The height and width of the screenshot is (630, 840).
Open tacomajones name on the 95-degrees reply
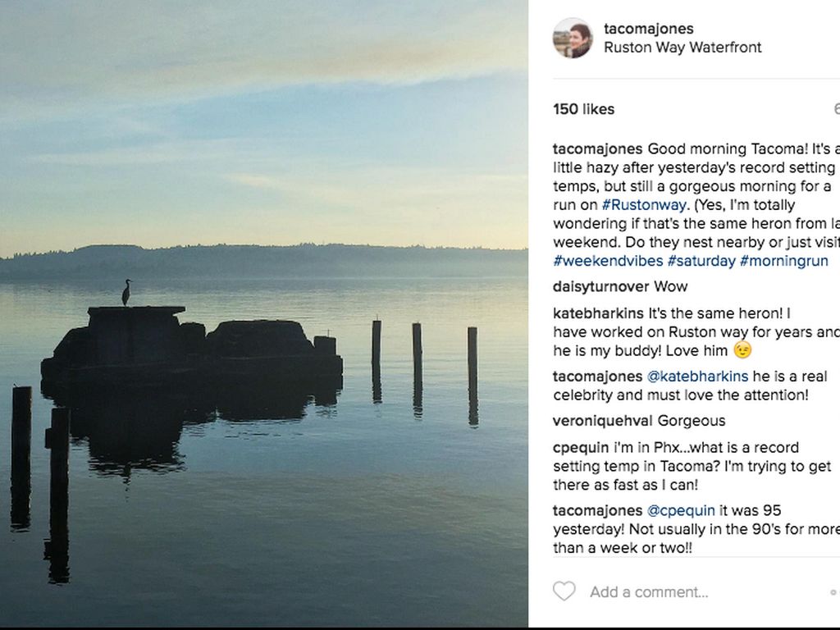[597, 510]
